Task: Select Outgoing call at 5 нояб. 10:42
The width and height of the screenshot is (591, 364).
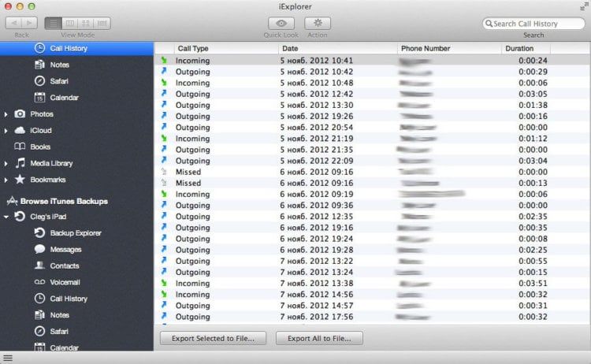Action: point(373,72)
